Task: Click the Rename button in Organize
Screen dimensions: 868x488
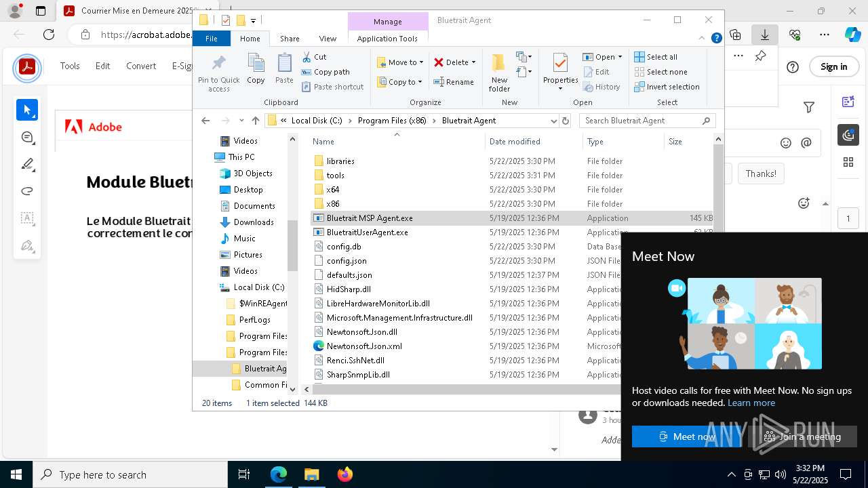Action: point(454,82)
